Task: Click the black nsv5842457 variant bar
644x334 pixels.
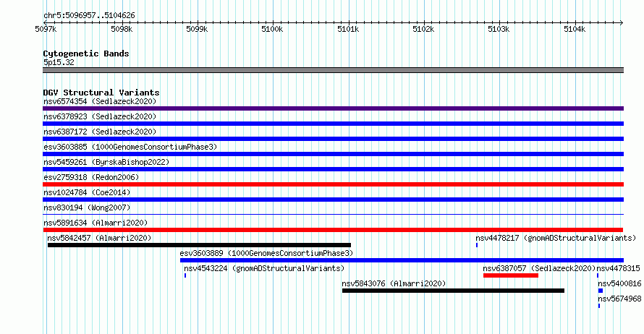Action: point(199,245)
